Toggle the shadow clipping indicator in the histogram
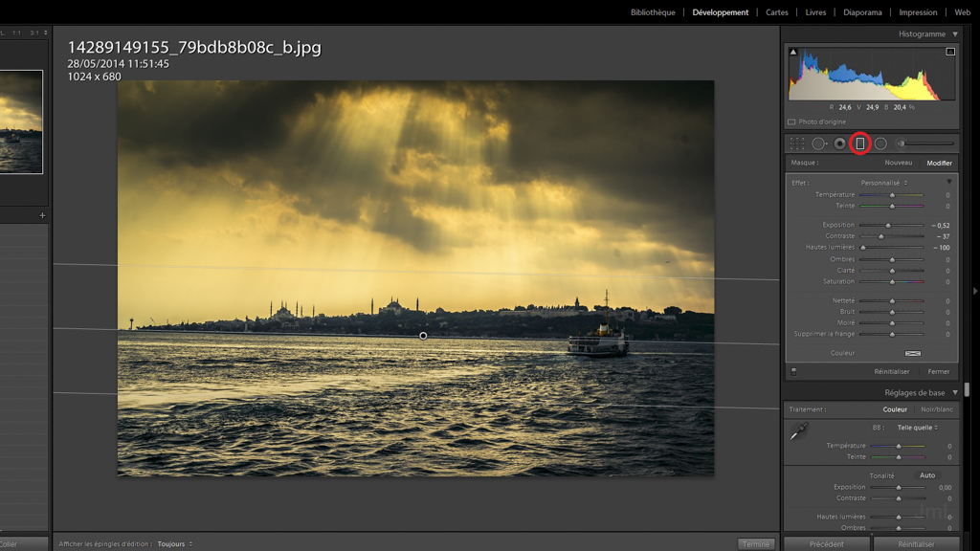Screen dimensions: 980x551 pyautogui.click(x=793, y=53)
